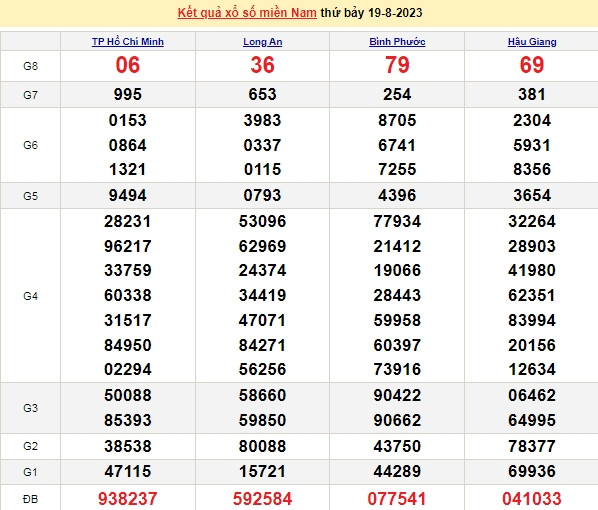Click G1 number 47115
This screenshot has height=510, width=598.
pos(128,471)
